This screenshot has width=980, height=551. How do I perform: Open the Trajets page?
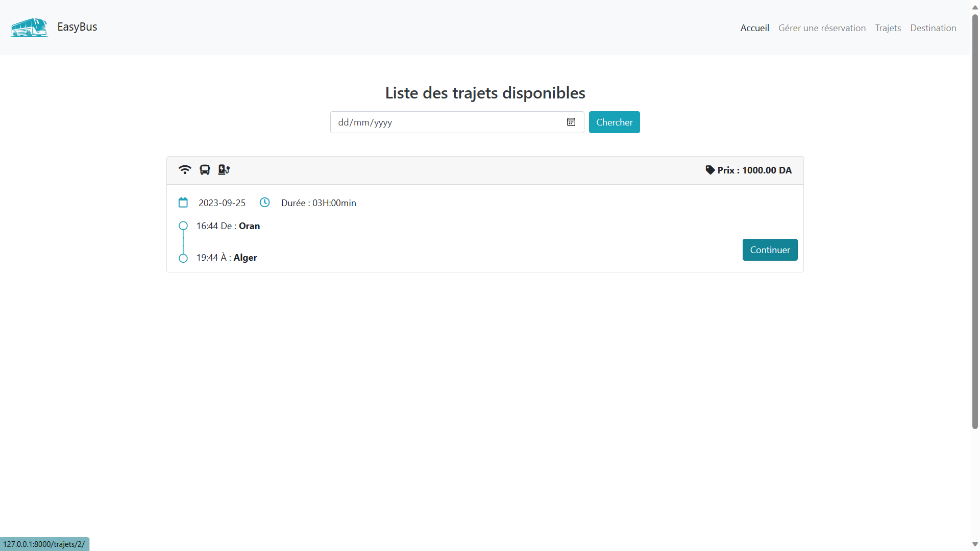coord(888,28)
